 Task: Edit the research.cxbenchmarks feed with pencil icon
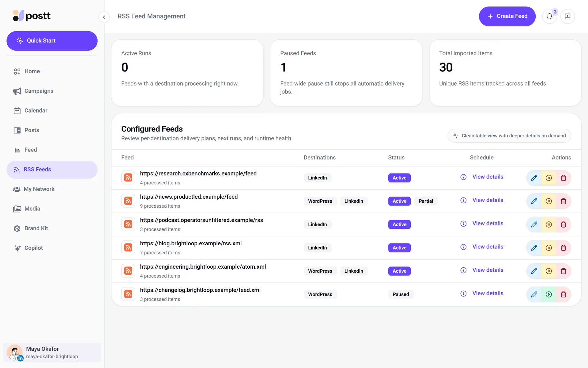tap(534, 178)
